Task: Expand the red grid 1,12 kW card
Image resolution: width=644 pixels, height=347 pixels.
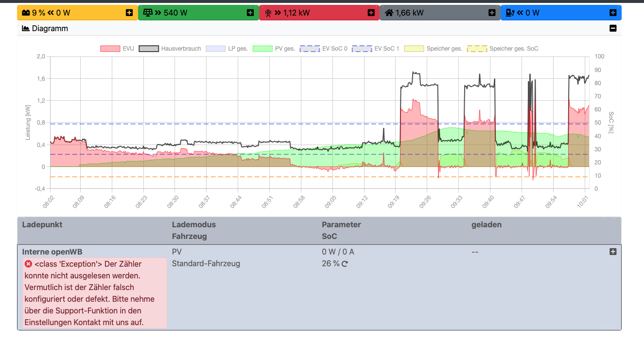Action: click(x=371, y=13)
